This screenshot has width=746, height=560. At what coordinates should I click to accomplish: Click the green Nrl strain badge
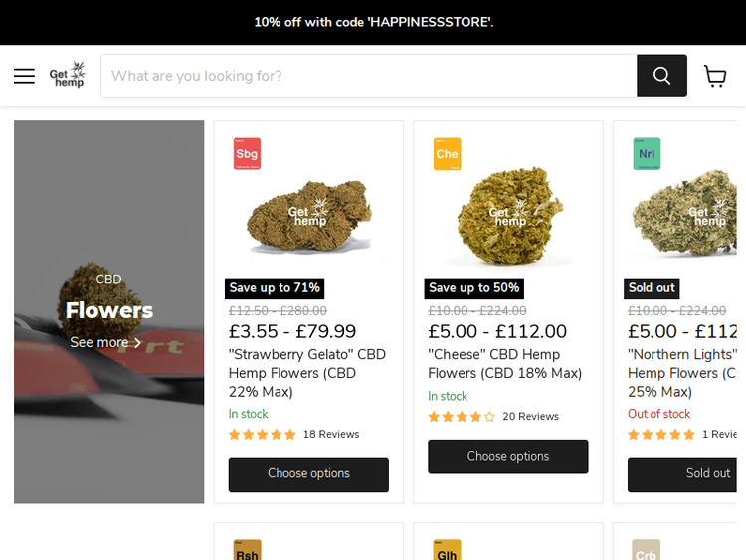pyautogui.click(x=647, y=154)
